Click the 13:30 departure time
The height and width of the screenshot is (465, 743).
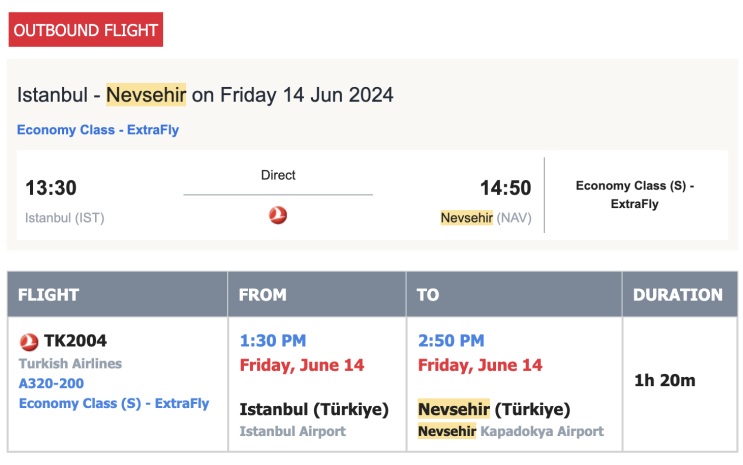pyautogui.click(x=51, y=188)
